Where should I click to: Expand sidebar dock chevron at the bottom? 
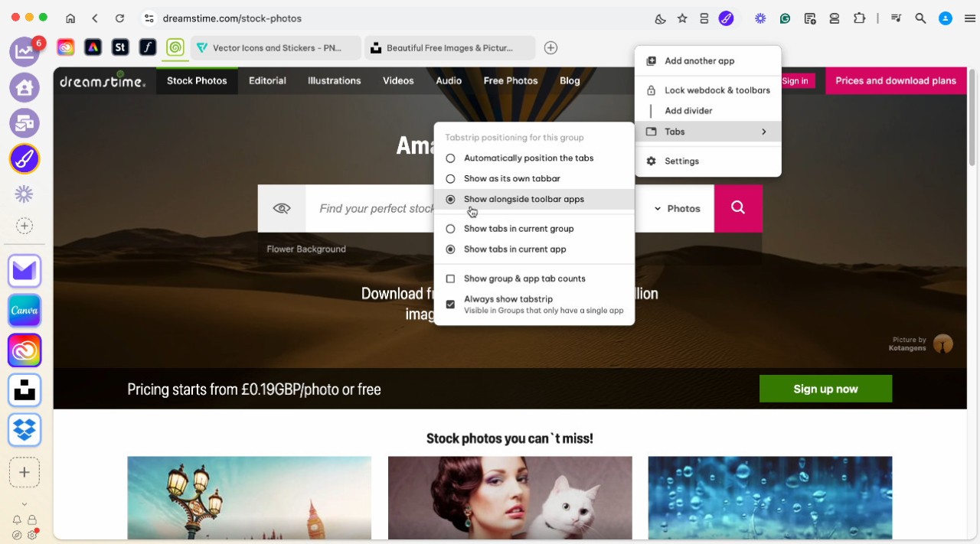pos(24,504)
